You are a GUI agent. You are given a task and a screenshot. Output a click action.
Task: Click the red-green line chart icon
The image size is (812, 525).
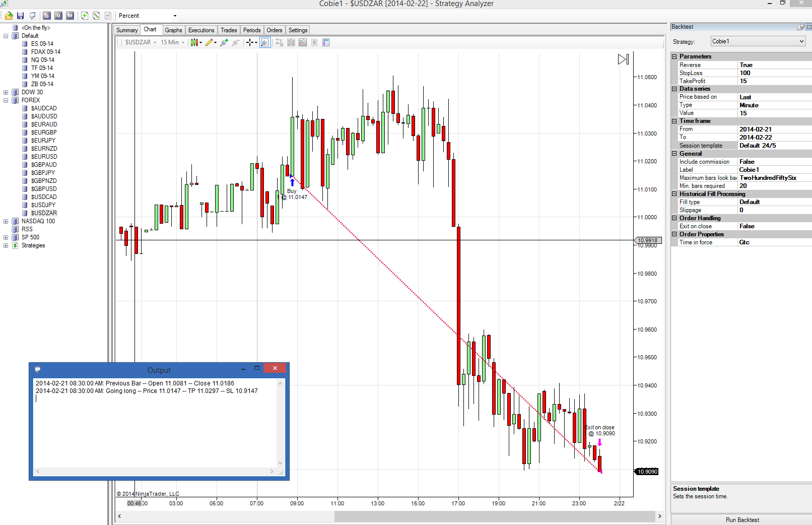303,42
